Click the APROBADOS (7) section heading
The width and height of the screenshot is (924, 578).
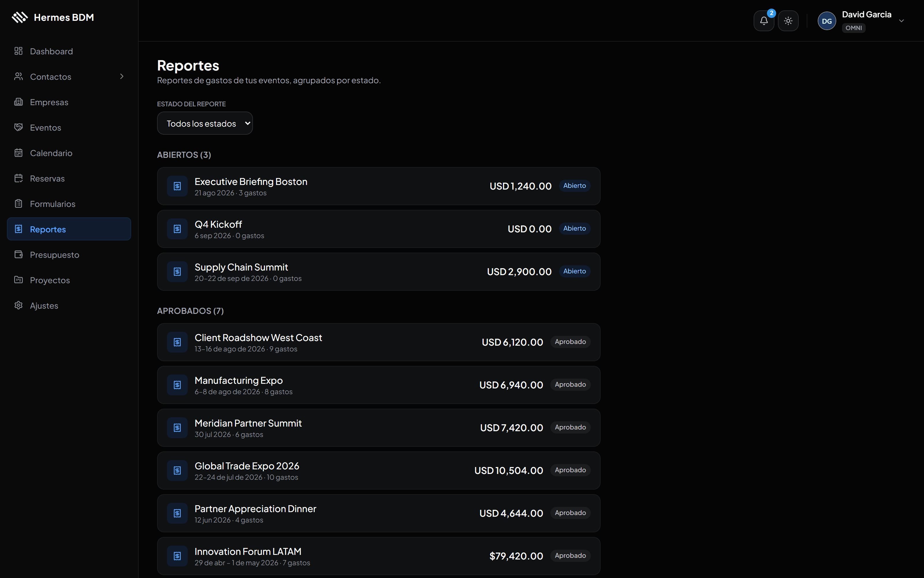191,311
